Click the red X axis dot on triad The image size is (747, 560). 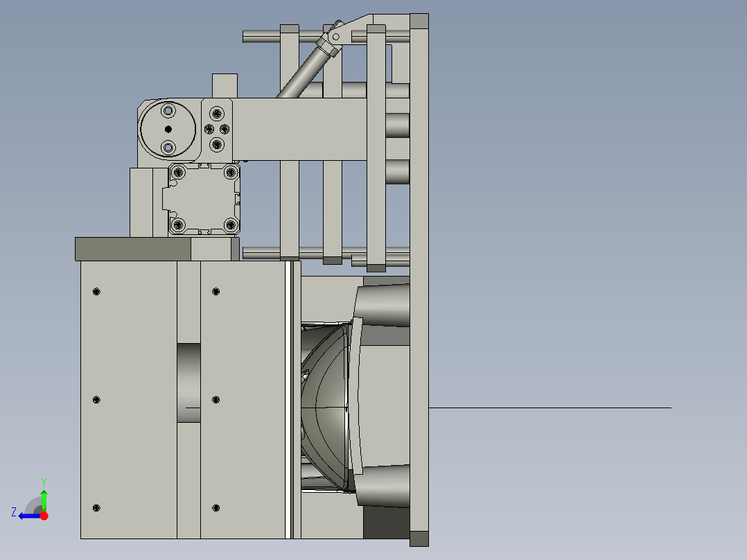click(44, 516)
